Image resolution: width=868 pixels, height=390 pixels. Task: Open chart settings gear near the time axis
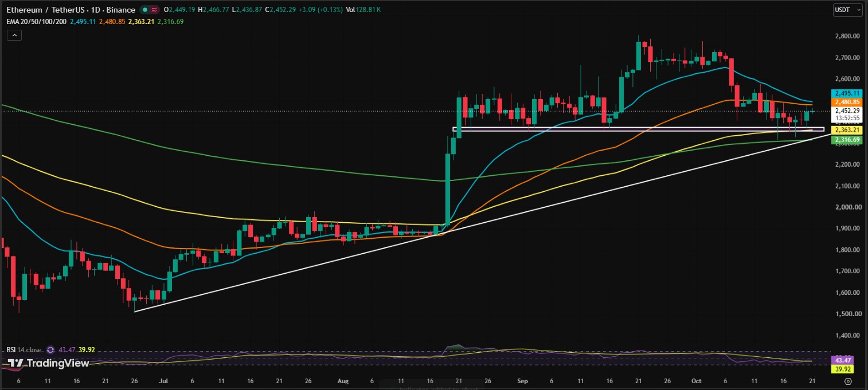click(848, 381)
